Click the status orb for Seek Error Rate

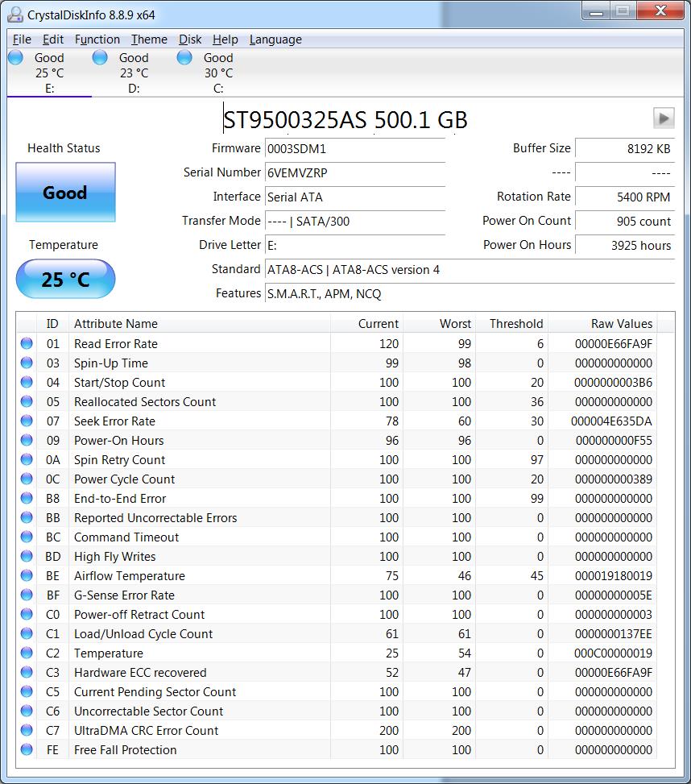(27, 421)
